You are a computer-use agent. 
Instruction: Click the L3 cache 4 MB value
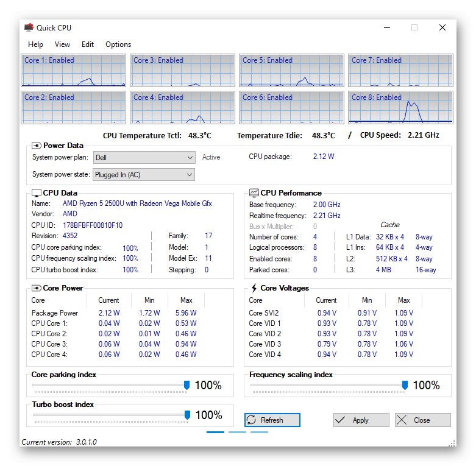point(383,269)
